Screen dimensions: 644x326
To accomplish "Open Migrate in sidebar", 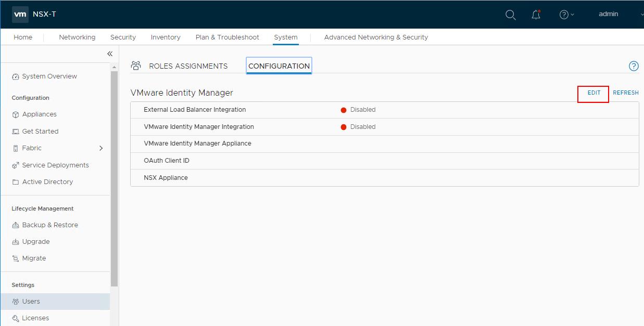I will coord(34,258).
